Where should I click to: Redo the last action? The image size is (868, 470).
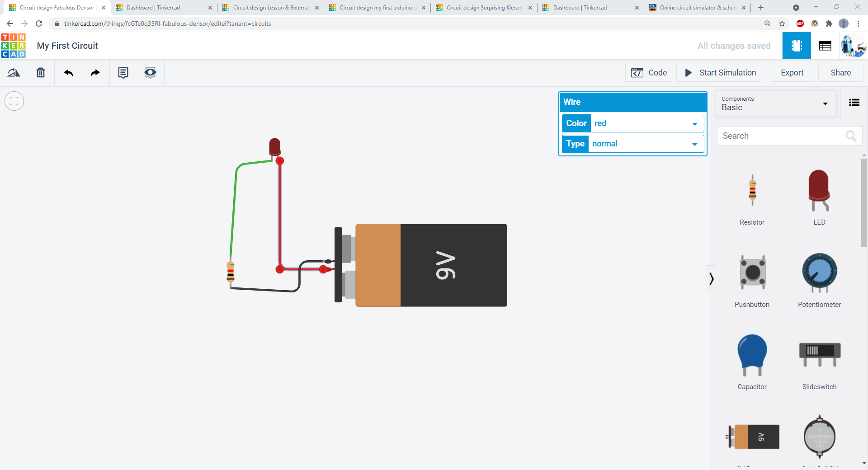click(x=95, y=72)
